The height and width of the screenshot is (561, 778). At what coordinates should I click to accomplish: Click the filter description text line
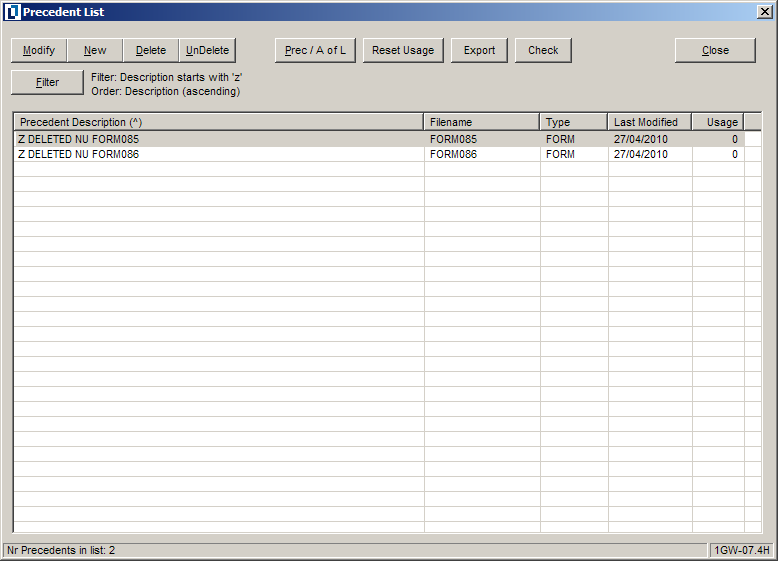pyautogui.click(x=167, y=77)
